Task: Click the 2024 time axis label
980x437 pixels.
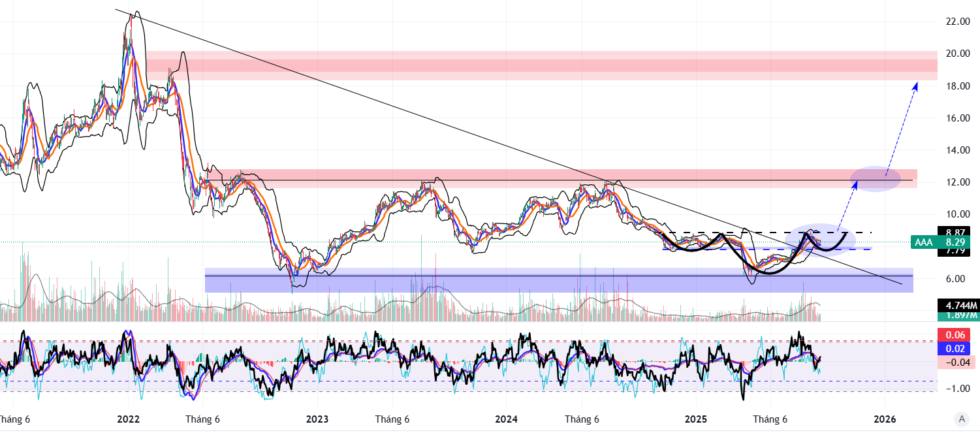Action: coord(506,419)
